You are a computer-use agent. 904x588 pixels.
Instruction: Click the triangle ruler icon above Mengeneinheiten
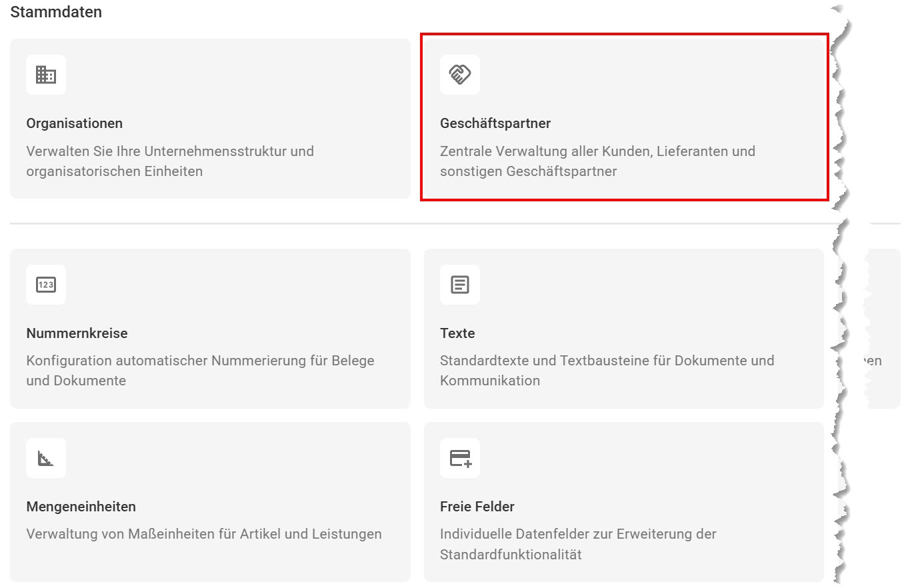[x=45, y=458]
